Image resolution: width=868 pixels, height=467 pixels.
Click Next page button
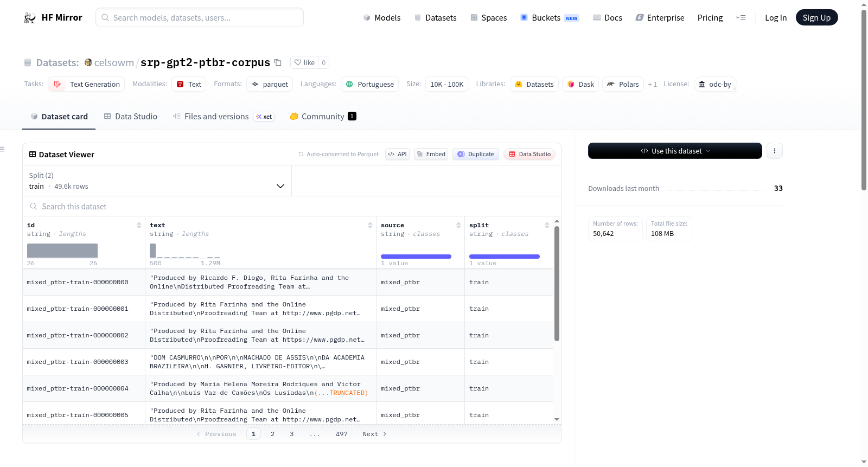click(x=374, y=434)
